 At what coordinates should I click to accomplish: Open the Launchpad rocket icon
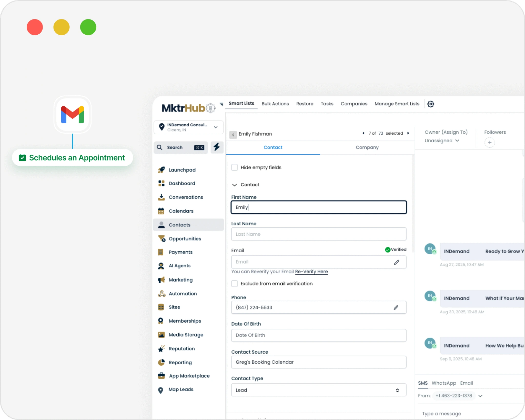(161, 170)
